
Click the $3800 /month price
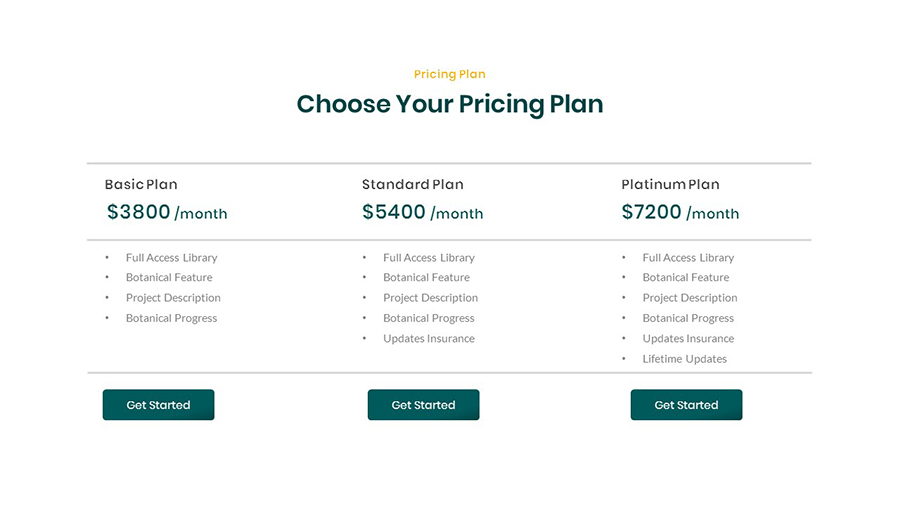[167, 212]
